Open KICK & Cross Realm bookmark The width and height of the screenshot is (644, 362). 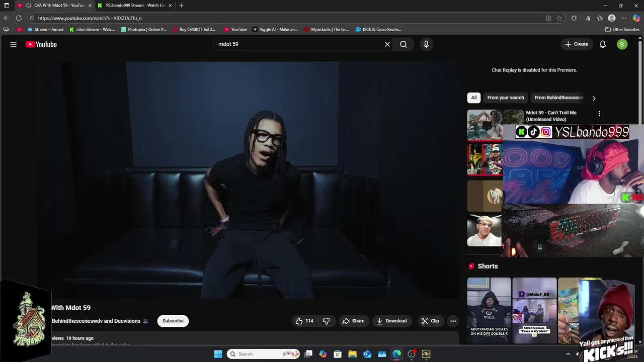(x=378, y=30)
